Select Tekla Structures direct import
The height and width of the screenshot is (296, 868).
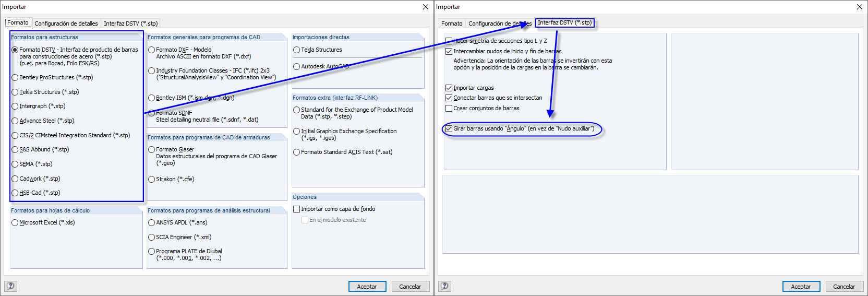tap(297, 50)
